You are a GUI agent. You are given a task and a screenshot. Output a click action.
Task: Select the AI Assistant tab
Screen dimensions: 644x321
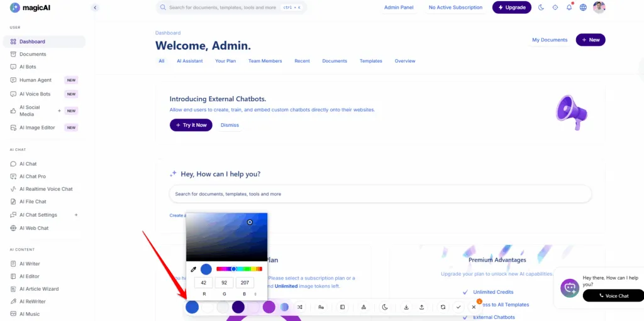[x=190, y=61]
